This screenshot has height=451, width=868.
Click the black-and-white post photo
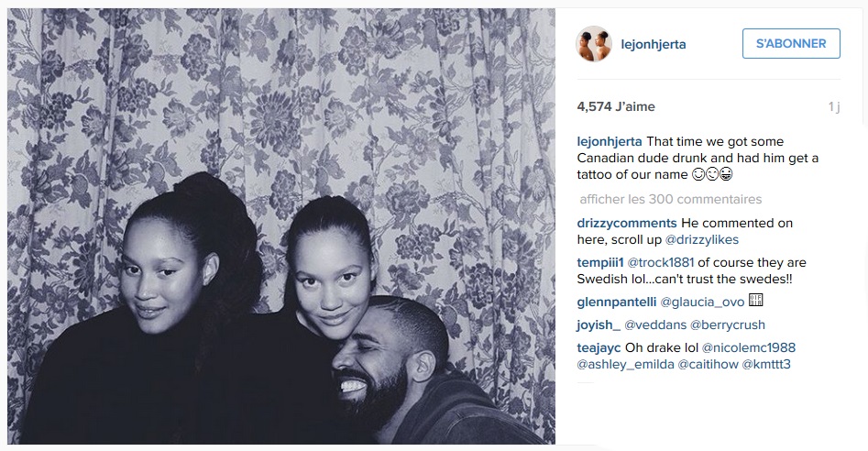pyautogui.click(x=281, y=226)
